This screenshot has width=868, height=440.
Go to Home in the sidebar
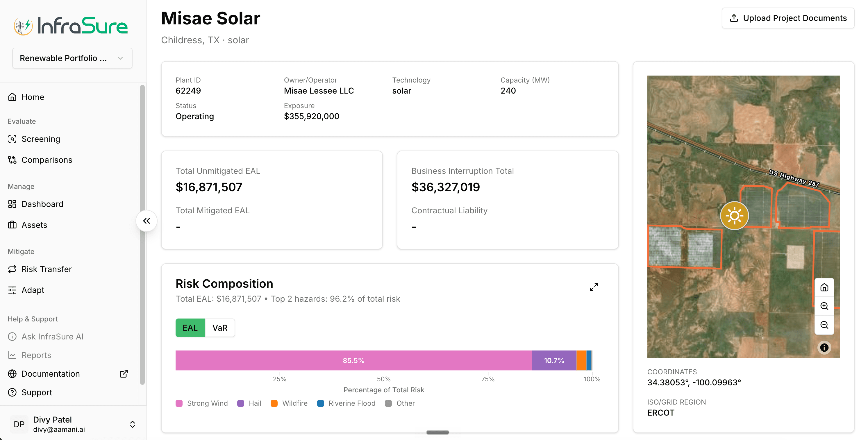pos(33,97)
